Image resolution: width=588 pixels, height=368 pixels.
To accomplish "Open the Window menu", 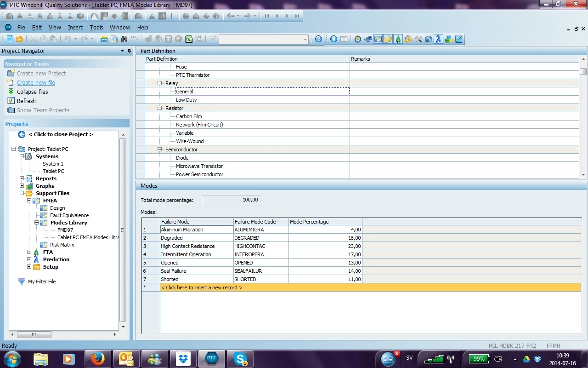I will click(x=120, y=28).
